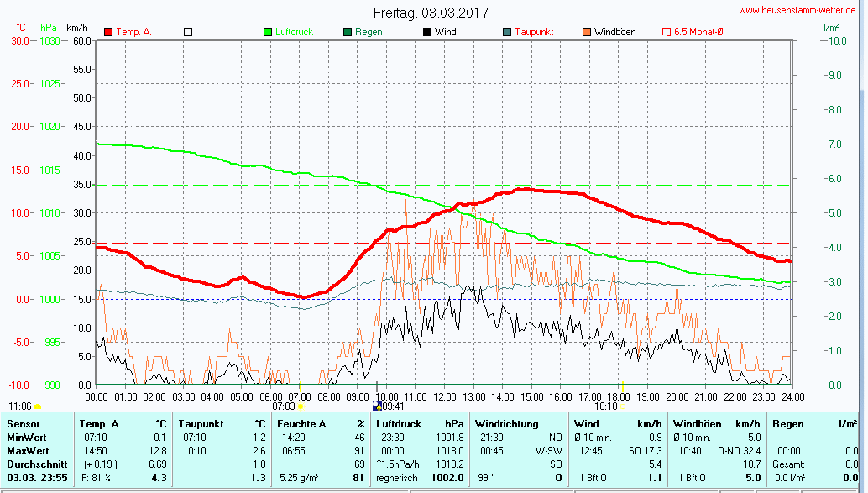
Task: Click the black Wind legend square
Action: (427, 32)
